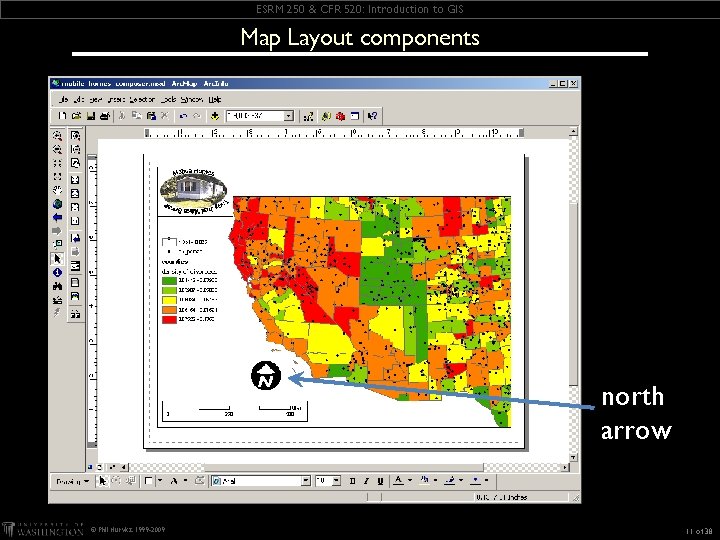Click the vertical scrollbar down arrow
The height and width of the screenshot is (540, 720).
[573, 458]
